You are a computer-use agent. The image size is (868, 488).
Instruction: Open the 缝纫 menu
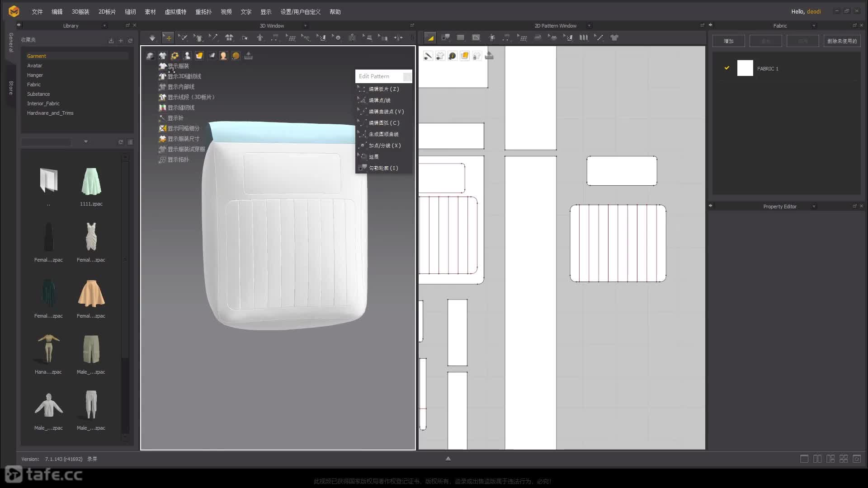130,12
